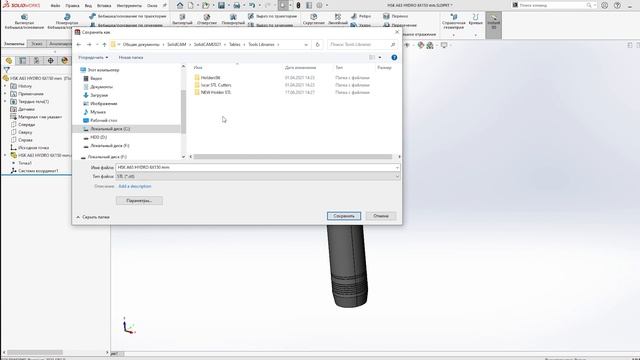Click the Reference Geometry icon

453,17
